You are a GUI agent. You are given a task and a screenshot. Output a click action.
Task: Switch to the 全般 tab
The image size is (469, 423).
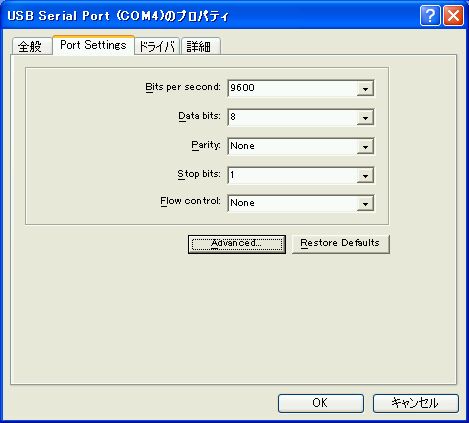32,46
